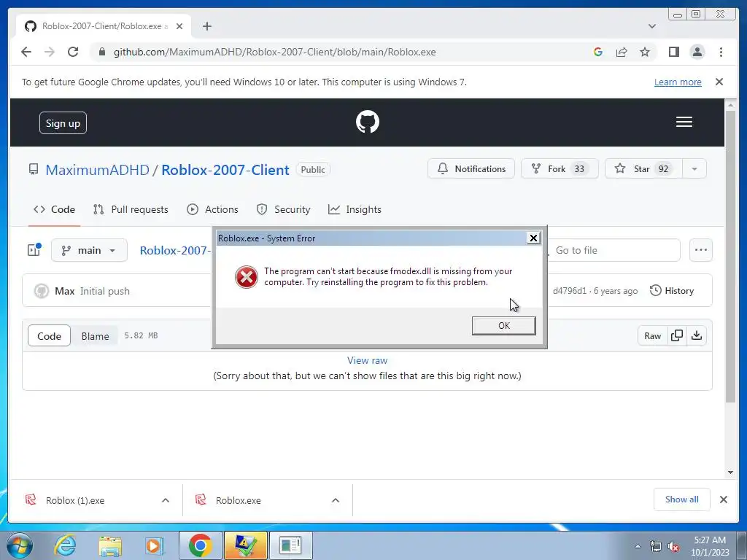Launch Internet Explorer from taskbar

(65, 545)
